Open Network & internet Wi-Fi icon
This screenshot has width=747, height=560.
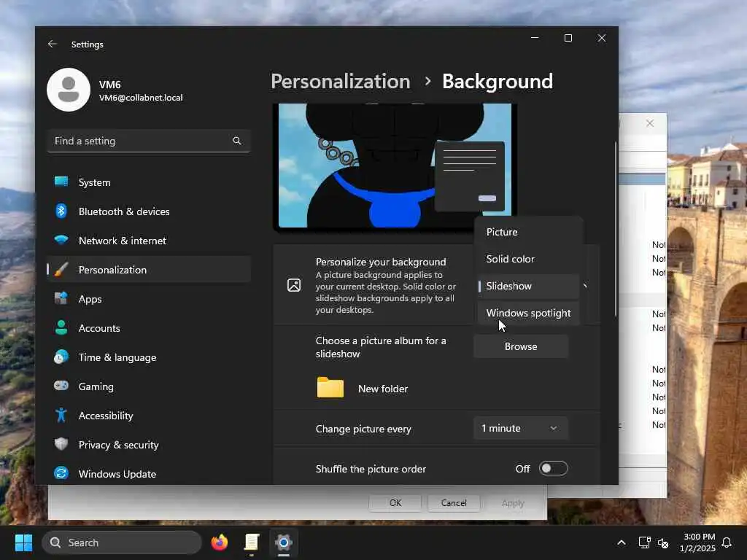tap(61, 240)
